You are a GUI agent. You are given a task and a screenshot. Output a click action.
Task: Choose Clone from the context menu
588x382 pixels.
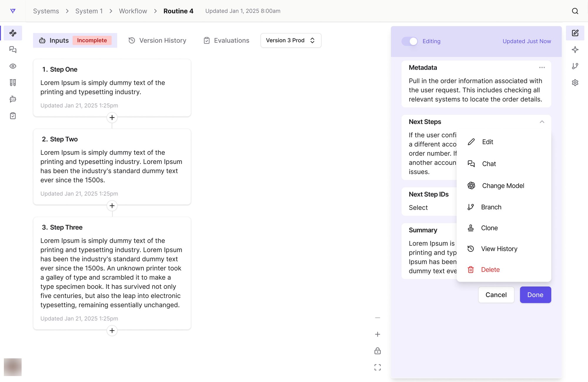tap(504, 228)
